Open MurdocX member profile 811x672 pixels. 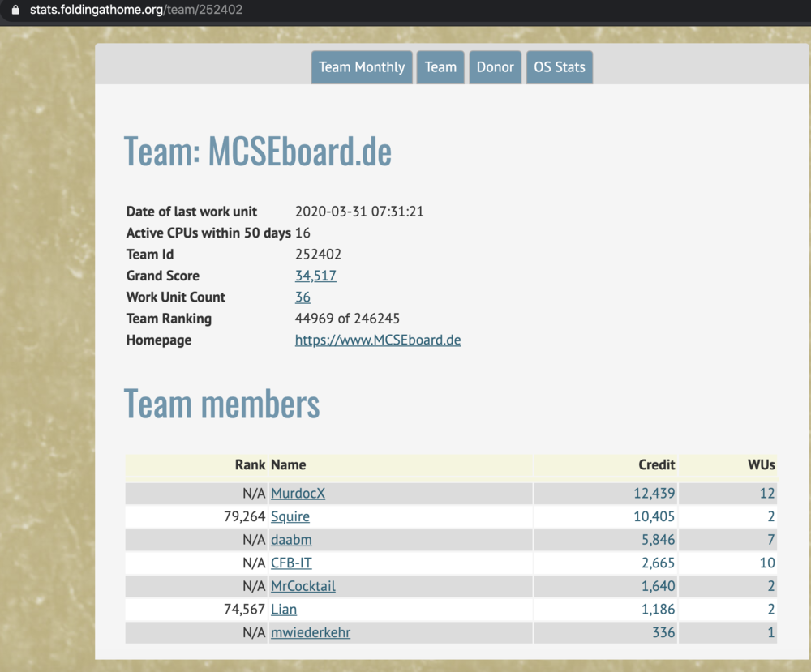(298, 493)
